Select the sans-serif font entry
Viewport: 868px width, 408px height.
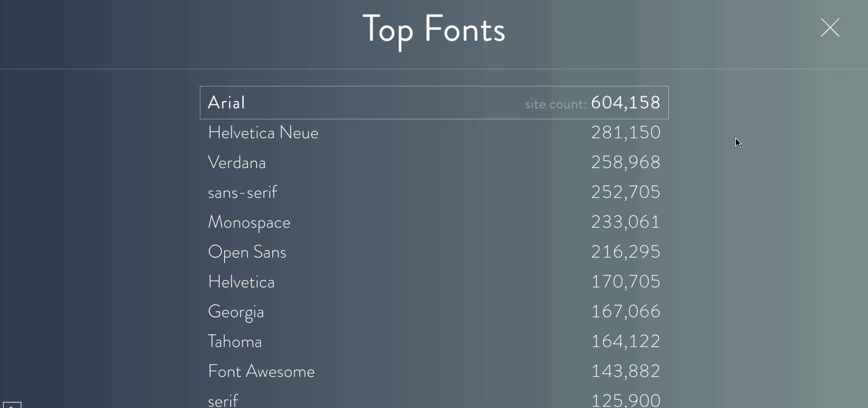(x=434, y=192)
